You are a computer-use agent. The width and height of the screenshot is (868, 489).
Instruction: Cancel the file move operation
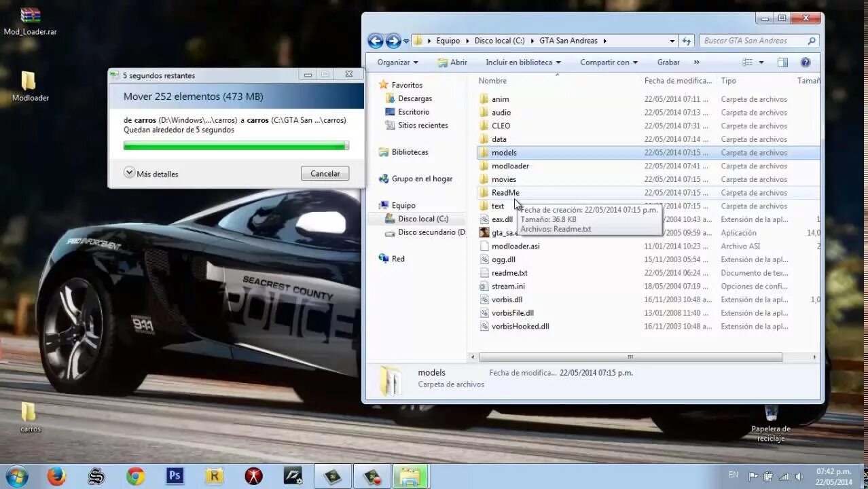(x=325, y=174)
